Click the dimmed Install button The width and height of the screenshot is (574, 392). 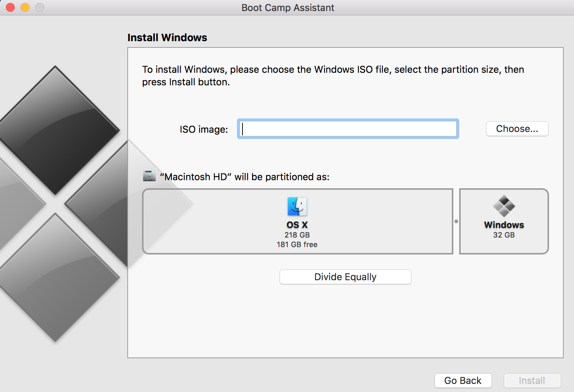(532, 381)
